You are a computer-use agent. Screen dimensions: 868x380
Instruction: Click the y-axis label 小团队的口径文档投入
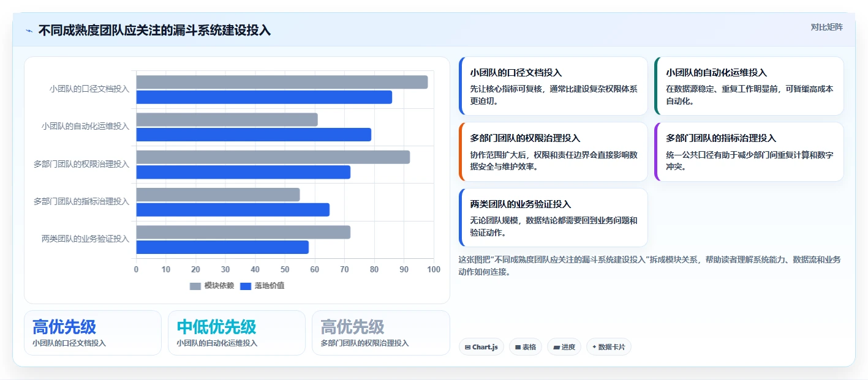coord(89,89)
